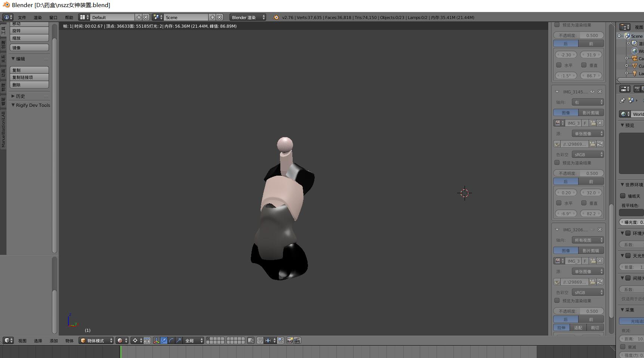644x358 pixels.
Task: Open 轴向 dropdown showing 所有视图
Action: [588, 240]
